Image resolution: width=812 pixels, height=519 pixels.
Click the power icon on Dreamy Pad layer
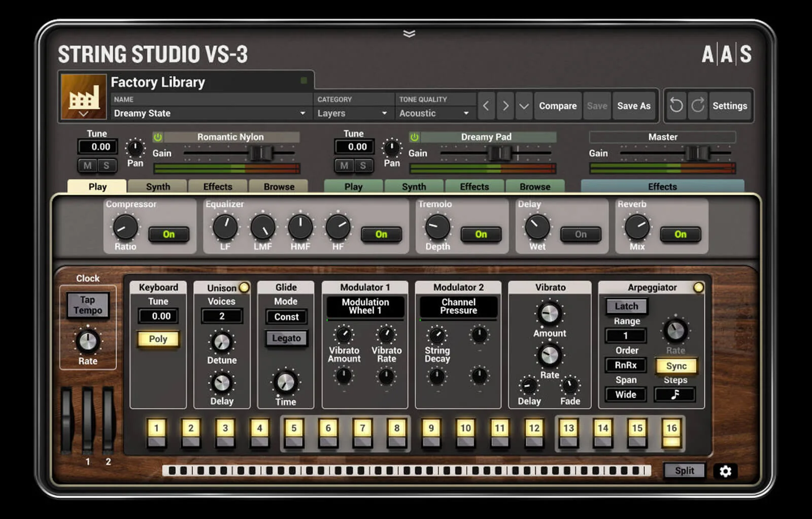(x=414, y=136)
